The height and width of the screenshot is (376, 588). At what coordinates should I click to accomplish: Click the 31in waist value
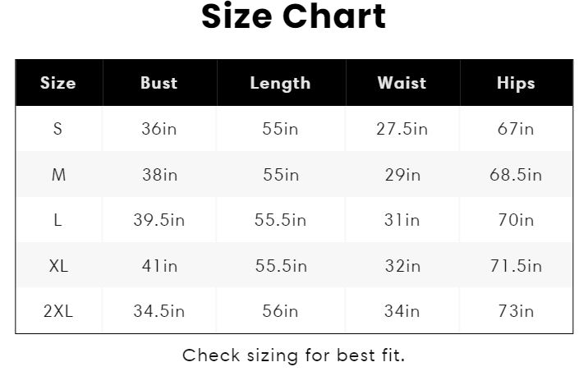tap(402, 220)
